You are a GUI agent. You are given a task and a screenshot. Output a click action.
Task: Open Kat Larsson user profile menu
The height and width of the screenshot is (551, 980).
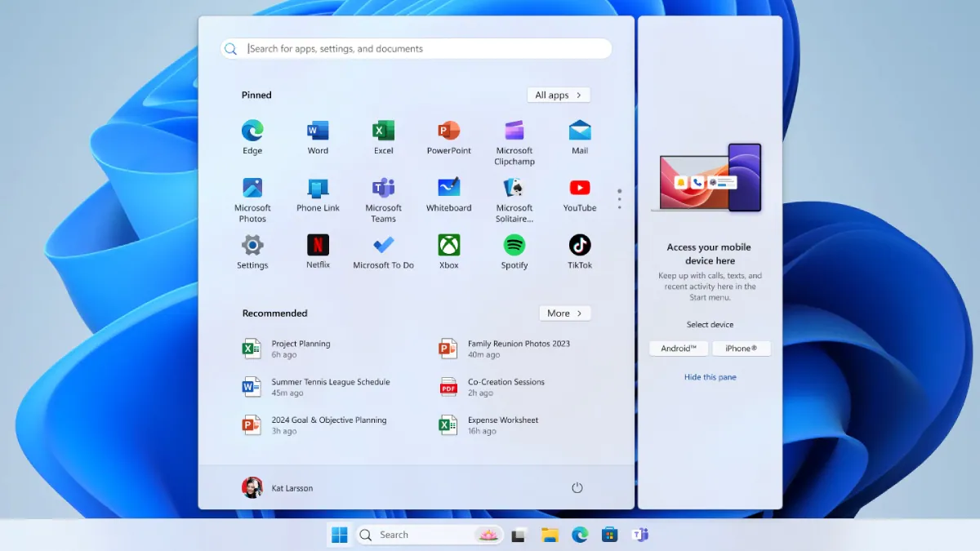(278, 488)
